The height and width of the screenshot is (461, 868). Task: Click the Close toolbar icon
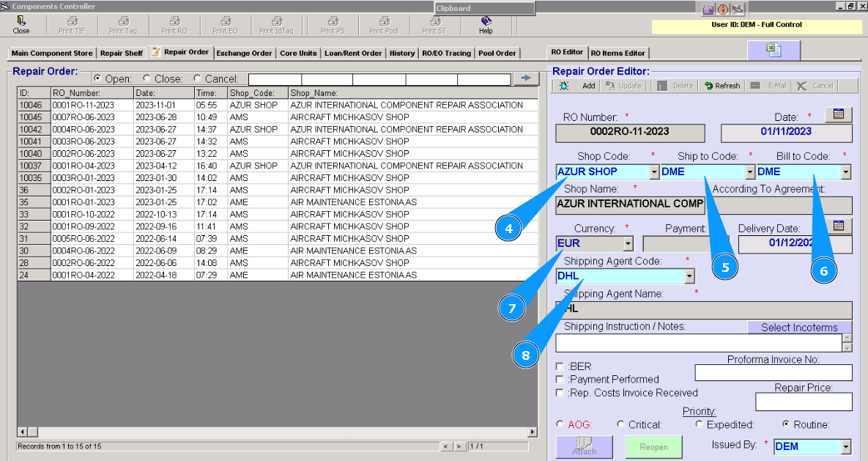click(x=21, y=21)
